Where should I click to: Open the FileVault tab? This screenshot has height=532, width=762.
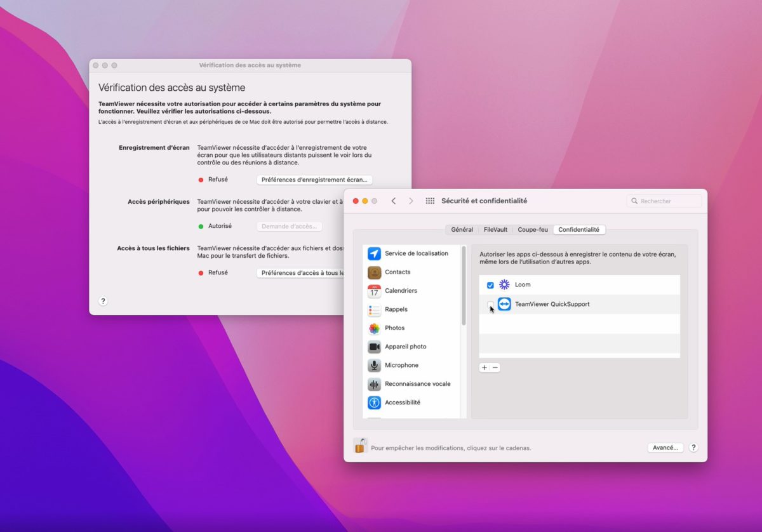point(495,230)
